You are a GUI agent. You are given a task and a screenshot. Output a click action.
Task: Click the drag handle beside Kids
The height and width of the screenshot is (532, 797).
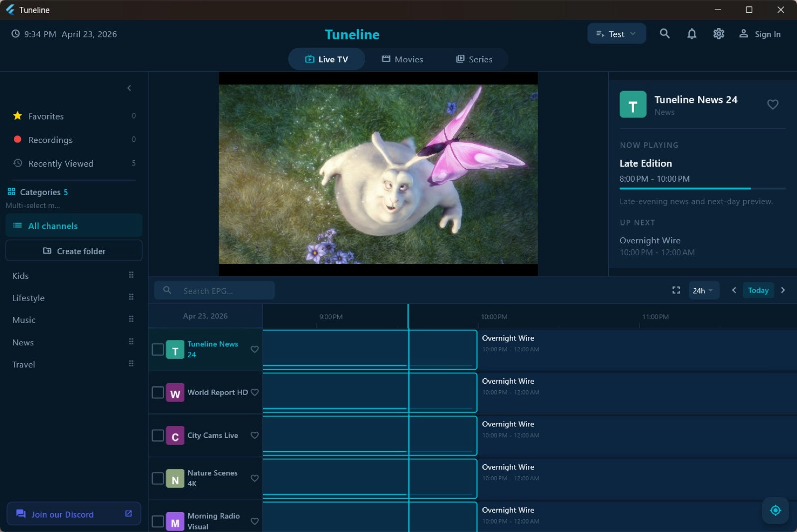click(x=131, y=275)
